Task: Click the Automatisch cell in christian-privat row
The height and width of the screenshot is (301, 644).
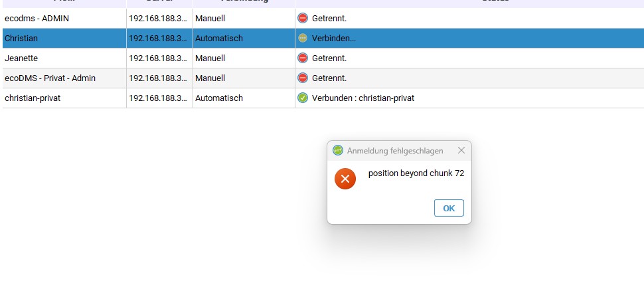Action: (219, 98)
